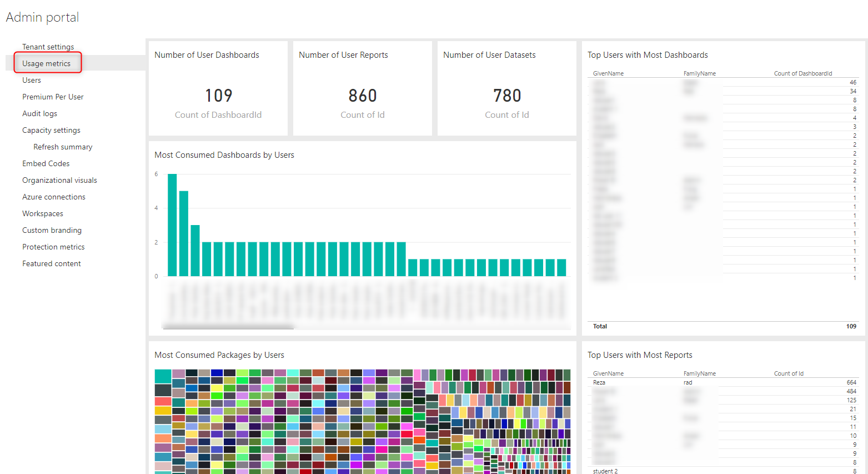Navigate to Workspaces
This screenshot has height=474, width=868.
43,213
